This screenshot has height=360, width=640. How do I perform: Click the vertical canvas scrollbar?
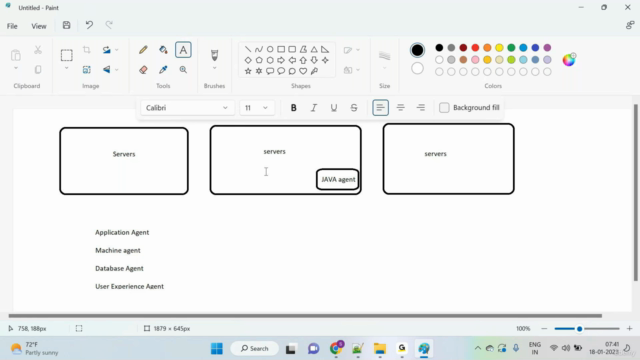(635, 193)
